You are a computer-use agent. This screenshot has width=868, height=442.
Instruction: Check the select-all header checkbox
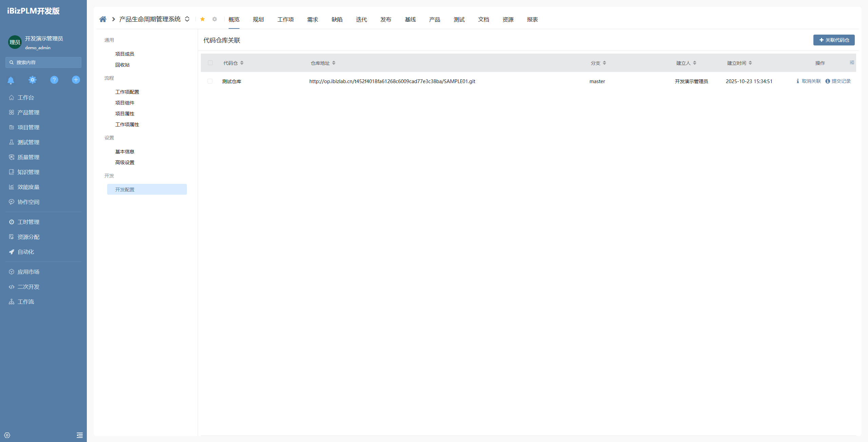click(210, 63)
